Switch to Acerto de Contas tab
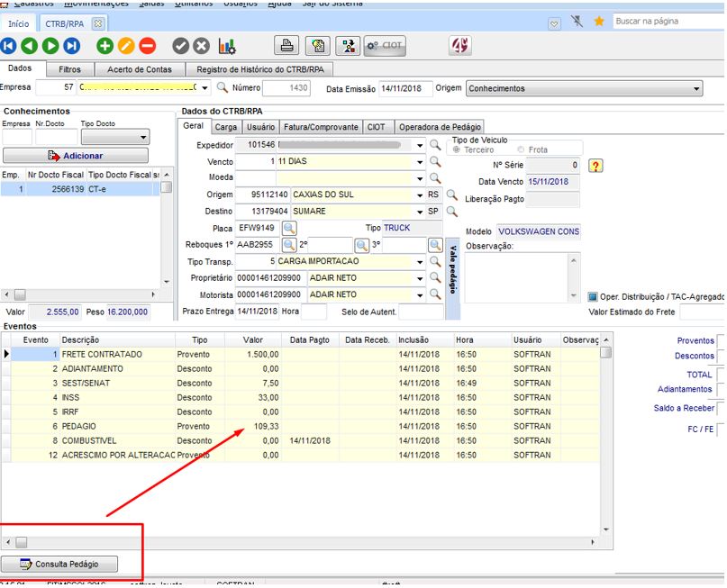The image size is (727, 588). 139,69
